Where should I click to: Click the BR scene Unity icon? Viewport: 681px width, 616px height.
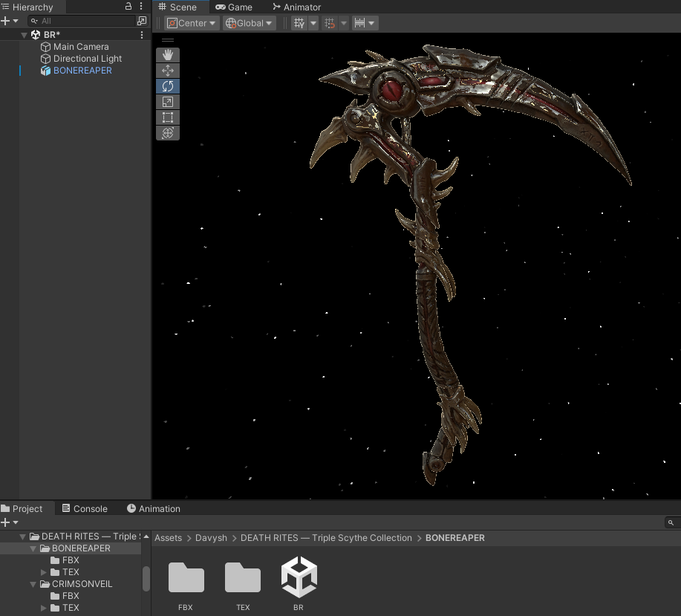point(36,35)
